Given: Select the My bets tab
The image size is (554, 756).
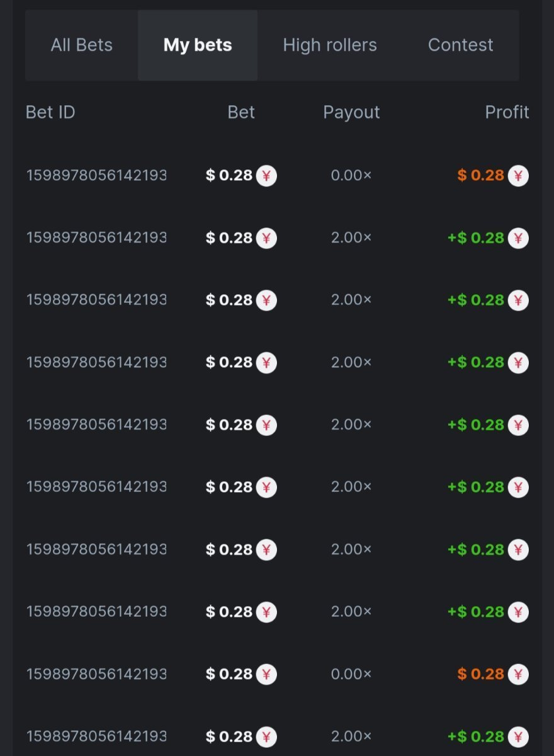Looking at the screenshot, I should 198,45.
